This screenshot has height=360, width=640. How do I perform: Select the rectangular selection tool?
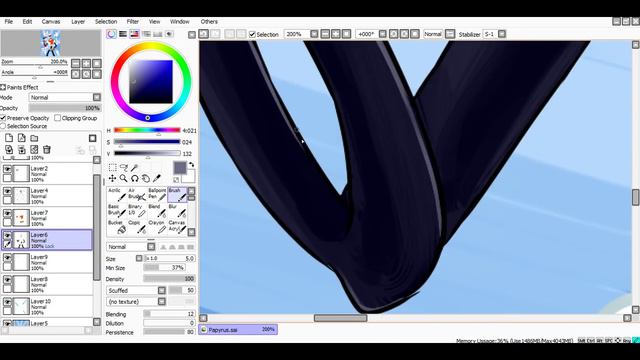(113, 167)
